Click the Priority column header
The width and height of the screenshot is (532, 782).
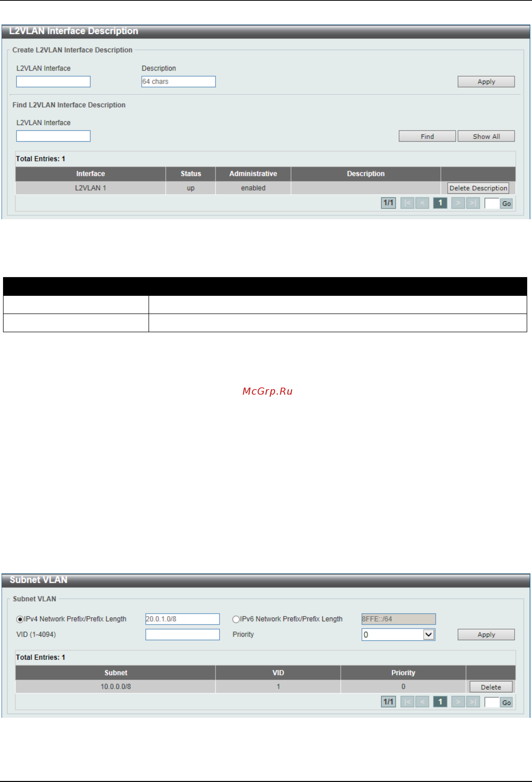coord(403,673)
